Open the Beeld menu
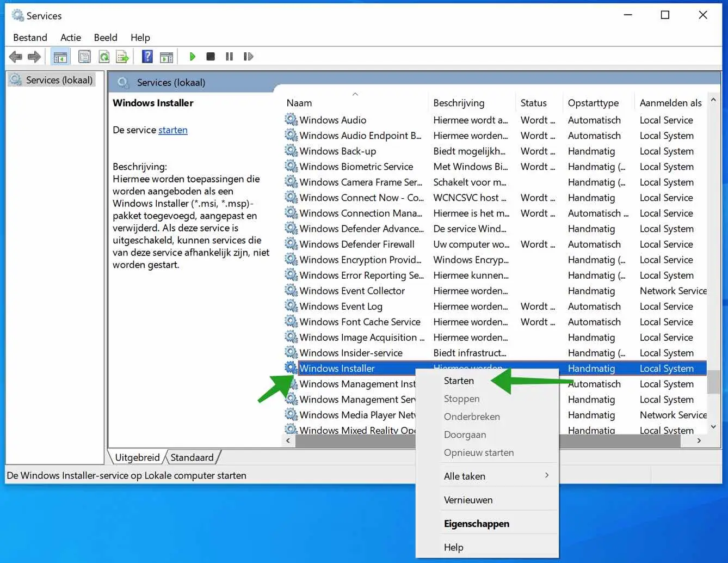Image resolution: width=728 pixels, height=563 pixels. 106,38
